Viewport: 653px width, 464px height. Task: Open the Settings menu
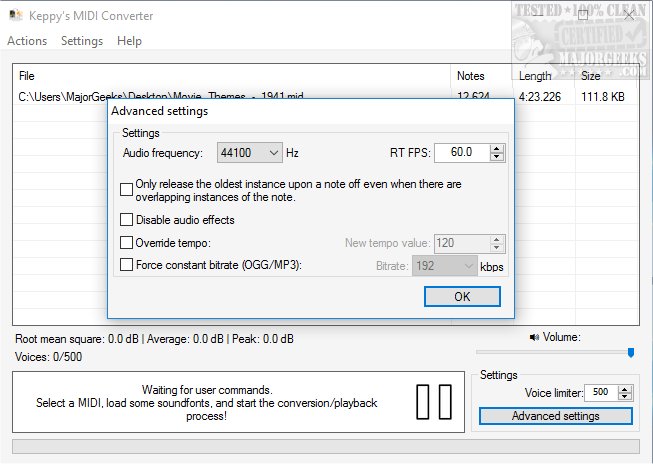point(82,41)
